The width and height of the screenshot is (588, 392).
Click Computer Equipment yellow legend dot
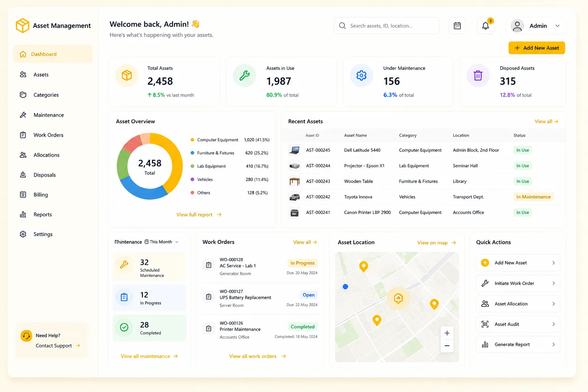tap(192, 140)
